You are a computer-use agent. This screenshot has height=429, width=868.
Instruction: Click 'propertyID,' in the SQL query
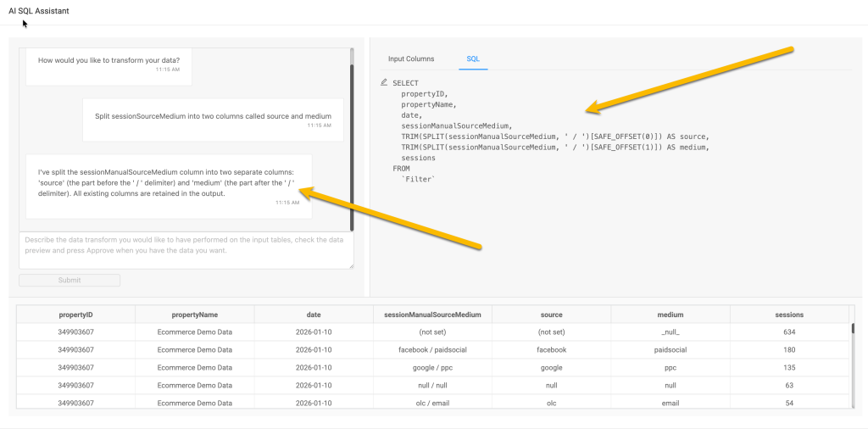425,93
